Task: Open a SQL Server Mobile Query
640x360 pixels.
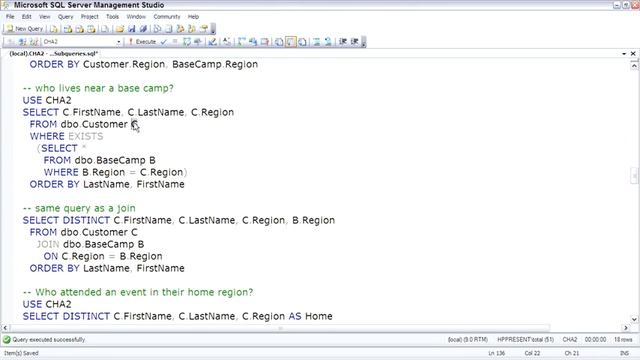Action: (x=105, y=29)
